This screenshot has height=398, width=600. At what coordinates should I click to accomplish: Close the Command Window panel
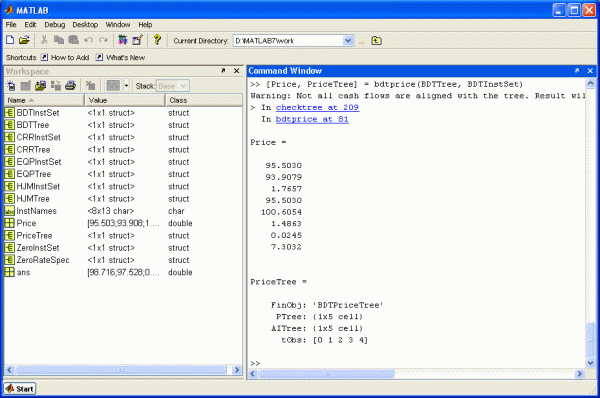(590, 70)
